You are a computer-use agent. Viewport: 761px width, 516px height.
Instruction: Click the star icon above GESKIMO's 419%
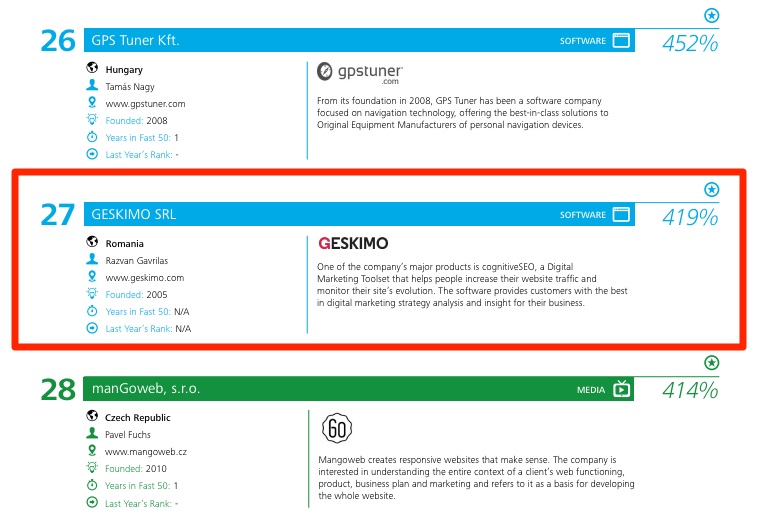(x=711, y=189)
